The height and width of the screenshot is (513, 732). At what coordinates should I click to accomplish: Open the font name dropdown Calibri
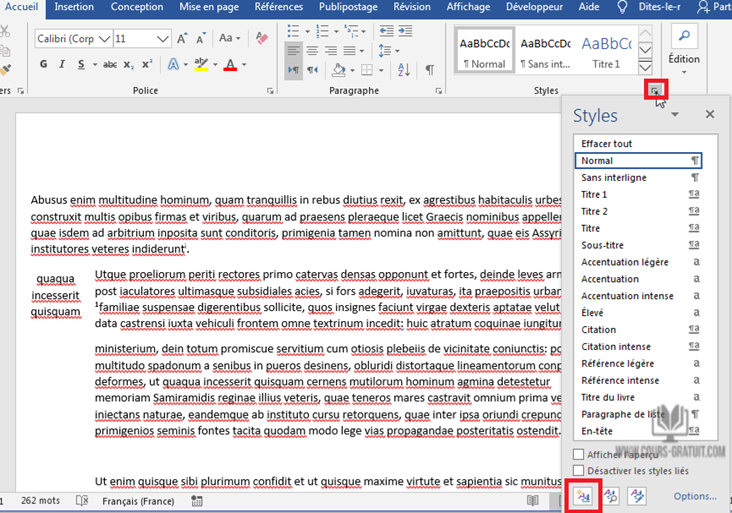pos(103,39)
